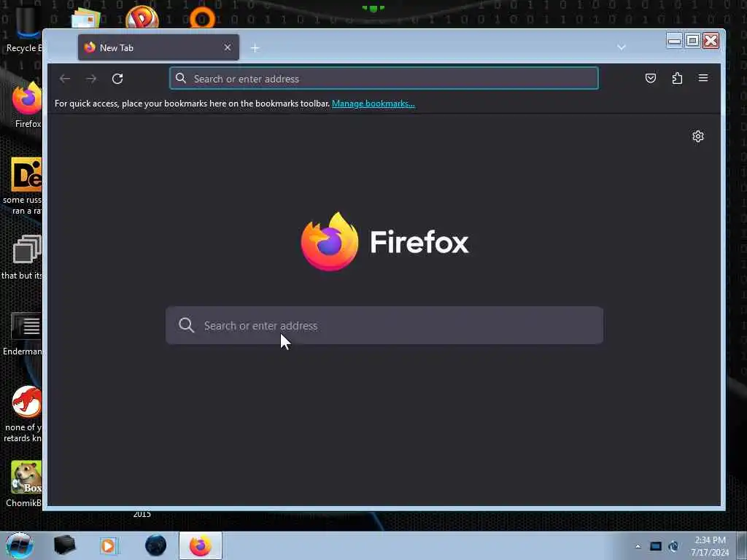This screenshot has width=747, height=560.
Task: Click the magnifier in center search box
Action: [186, 325]
